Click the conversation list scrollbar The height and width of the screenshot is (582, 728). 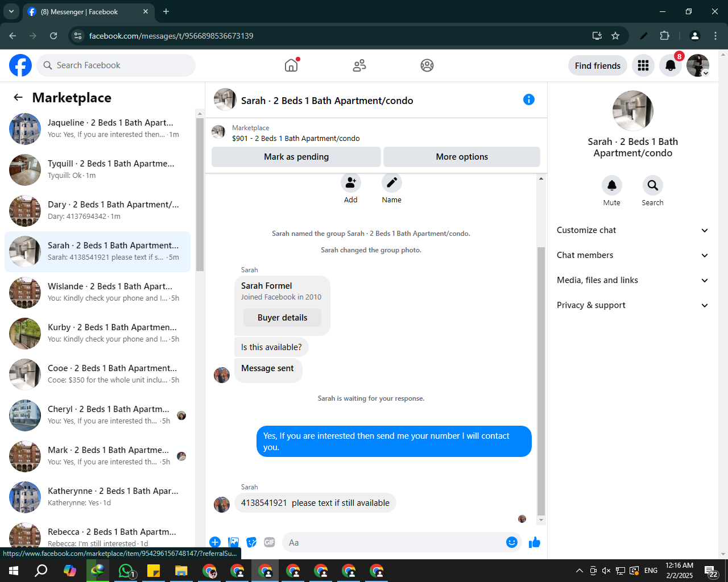(200, 194)
